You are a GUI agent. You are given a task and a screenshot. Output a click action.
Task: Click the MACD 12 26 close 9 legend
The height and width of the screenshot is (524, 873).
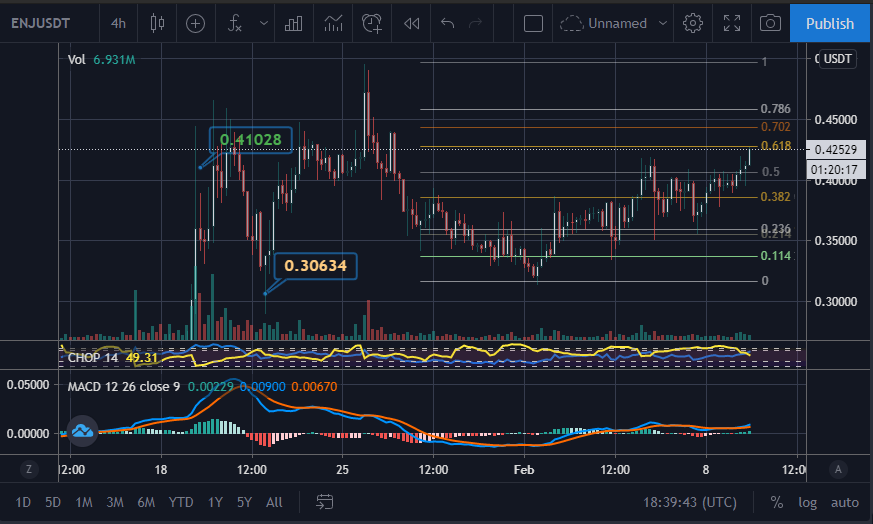(124, 386)
